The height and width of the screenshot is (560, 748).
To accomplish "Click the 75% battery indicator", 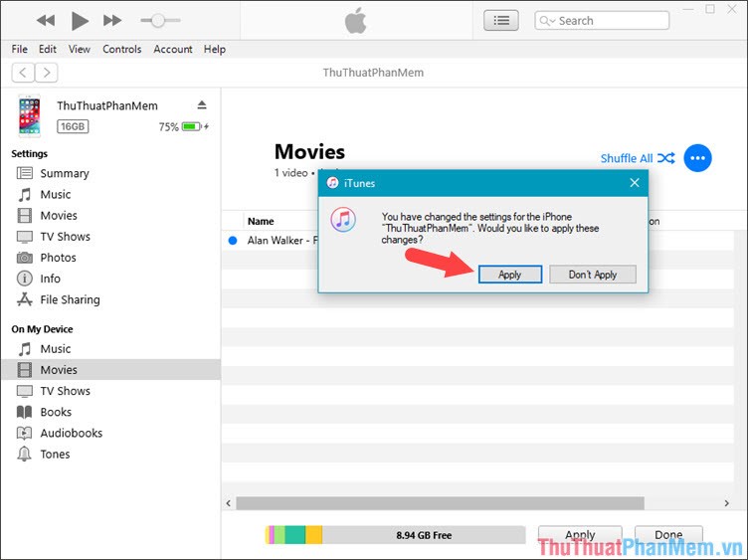I will tap(184, 126).
